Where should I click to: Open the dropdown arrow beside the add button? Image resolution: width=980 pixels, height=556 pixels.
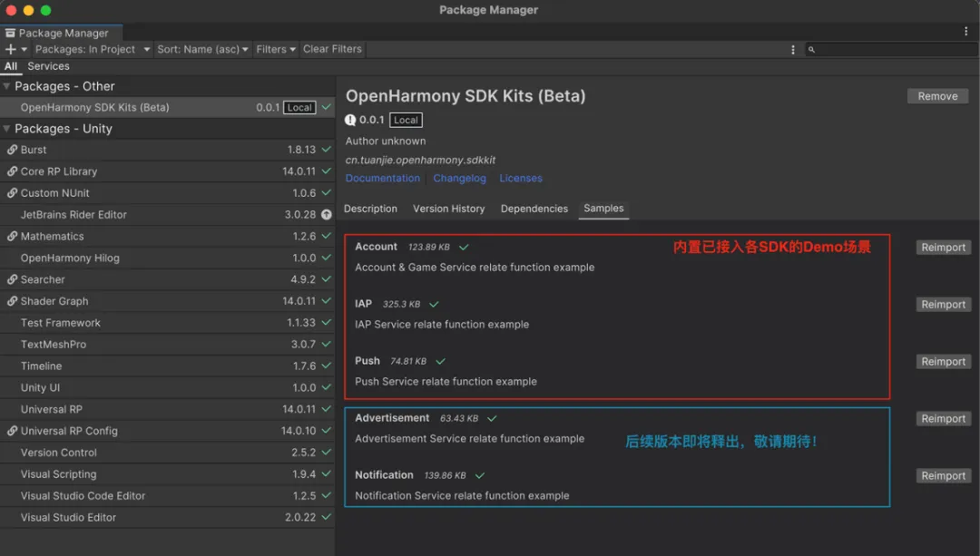pos(24,49)
